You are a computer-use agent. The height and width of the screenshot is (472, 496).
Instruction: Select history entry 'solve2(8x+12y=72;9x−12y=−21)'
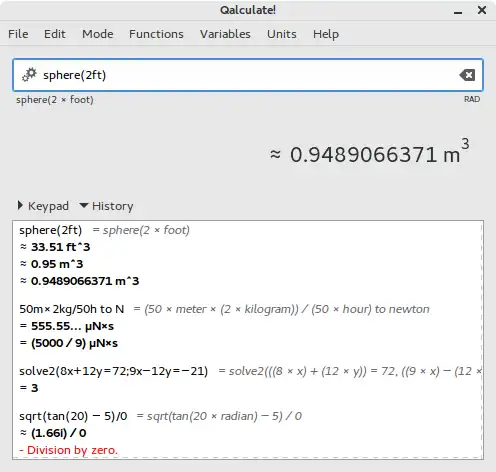coord(114,371)
